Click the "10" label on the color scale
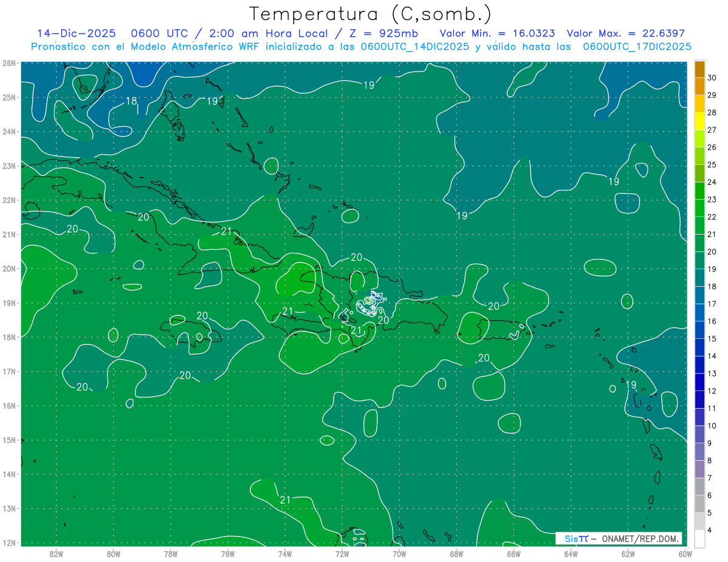 pyautogui.click(x=712, y=426)
